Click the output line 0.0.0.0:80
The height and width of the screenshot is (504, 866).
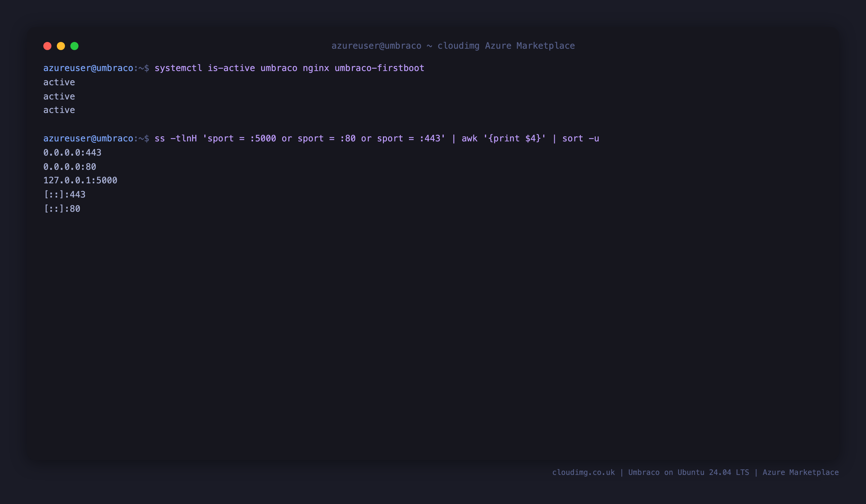(x=70, y=167)
